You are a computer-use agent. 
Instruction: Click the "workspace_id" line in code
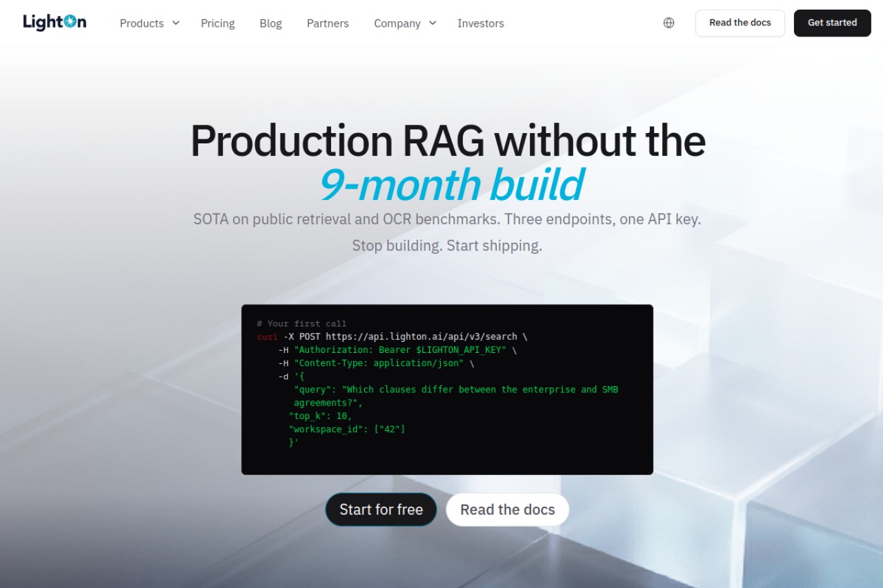point(347,429)
